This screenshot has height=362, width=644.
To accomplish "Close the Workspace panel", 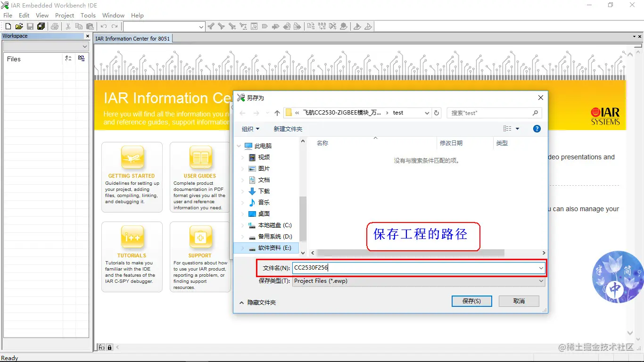I will (87, 36).
